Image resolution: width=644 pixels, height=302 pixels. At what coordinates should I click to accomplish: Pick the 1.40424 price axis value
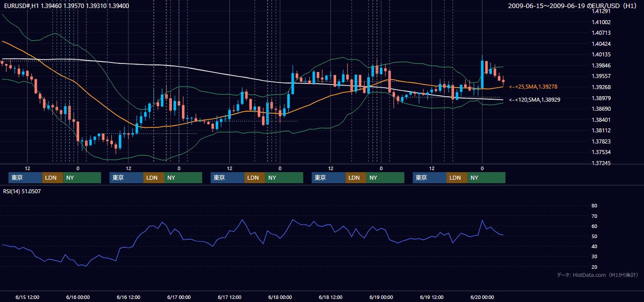[602, 44]
